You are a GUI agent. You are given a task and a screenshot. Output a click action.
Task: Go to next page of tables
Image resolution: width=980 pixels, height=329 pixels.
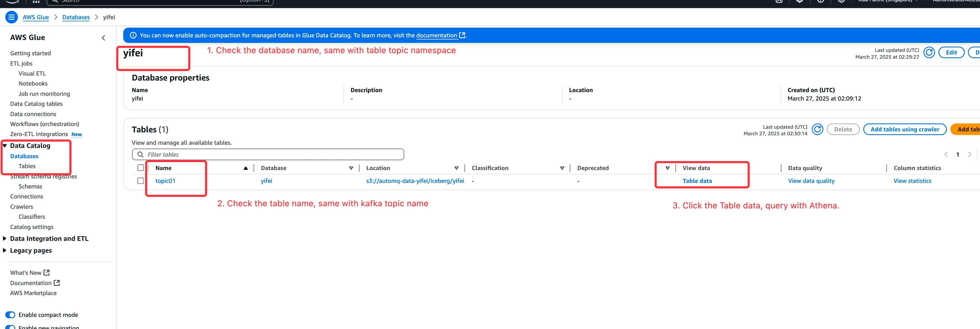(x=969, y=154)
